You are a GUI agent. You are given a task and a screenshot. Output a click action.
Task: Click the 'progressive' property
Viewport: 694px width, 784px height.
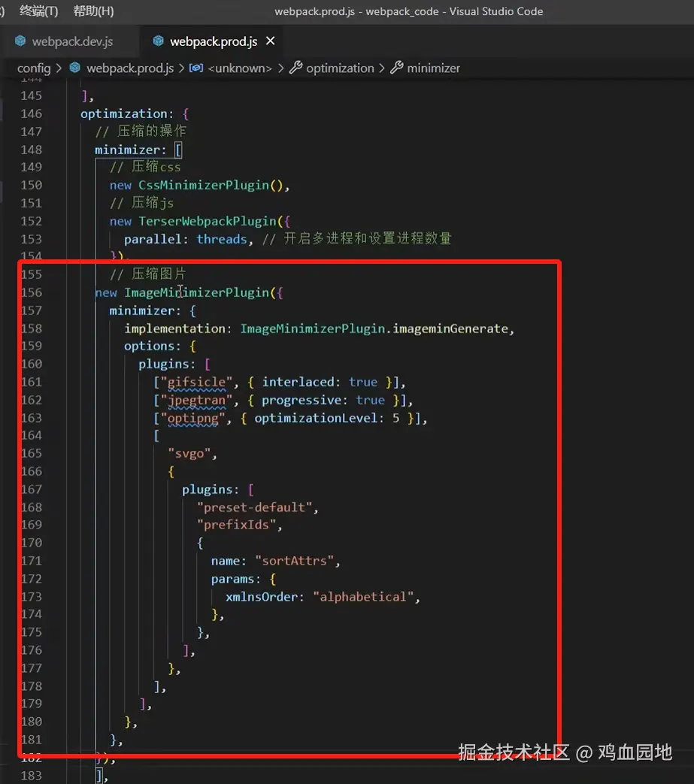coord(302,400)
